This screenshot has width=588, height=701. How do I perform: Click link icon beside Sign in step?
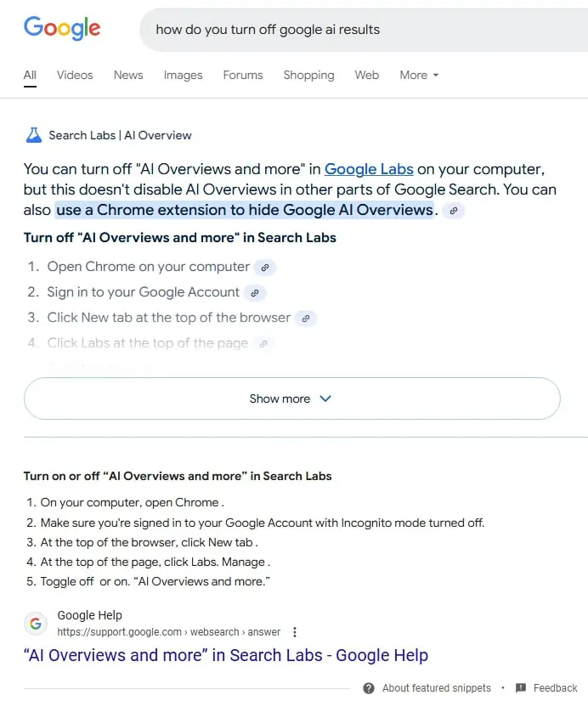[255, 293]
